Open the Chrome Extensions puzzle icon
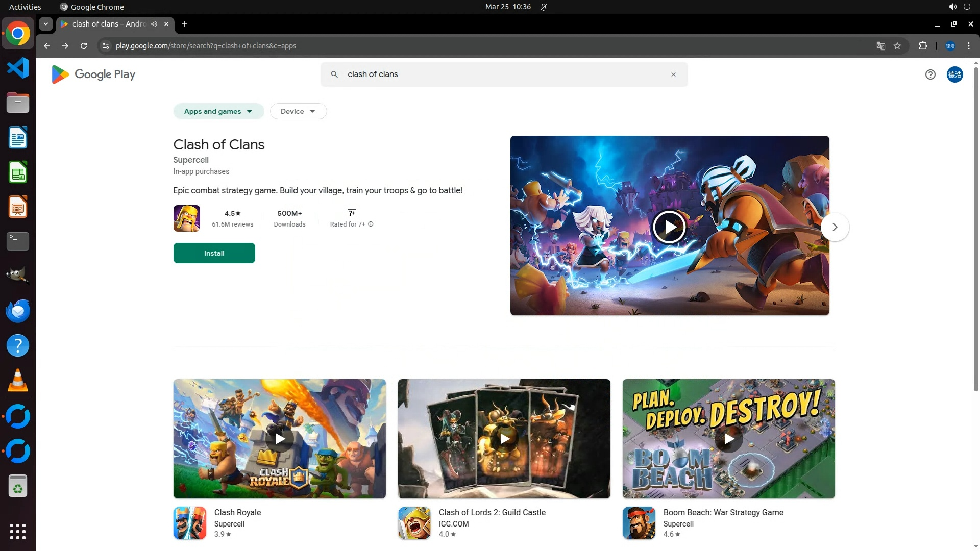This screenshot has width=980, height=551. [x=923, y=46]
